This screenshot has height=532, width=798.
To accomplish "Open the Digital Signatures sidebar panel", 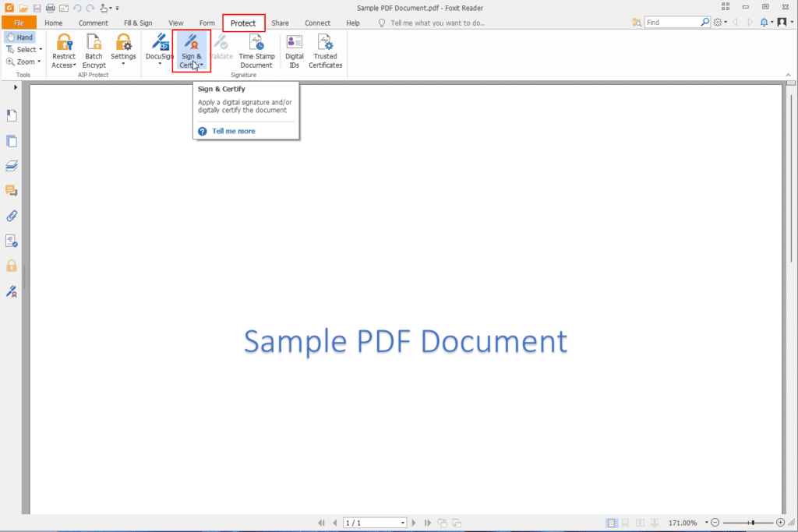I will tap(12, 291).
